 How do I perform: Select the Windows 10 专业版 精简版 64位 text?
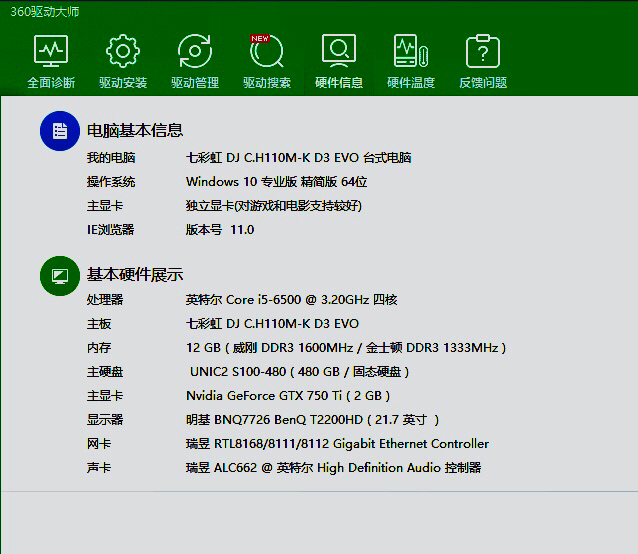tap(277, 182)
